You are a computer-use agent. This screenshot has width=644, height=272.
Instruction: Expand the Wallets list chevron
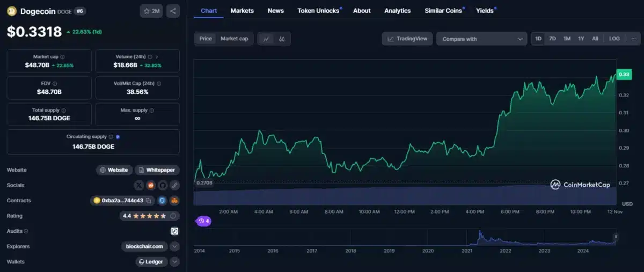pyautogui.click(x=174, y=262)
